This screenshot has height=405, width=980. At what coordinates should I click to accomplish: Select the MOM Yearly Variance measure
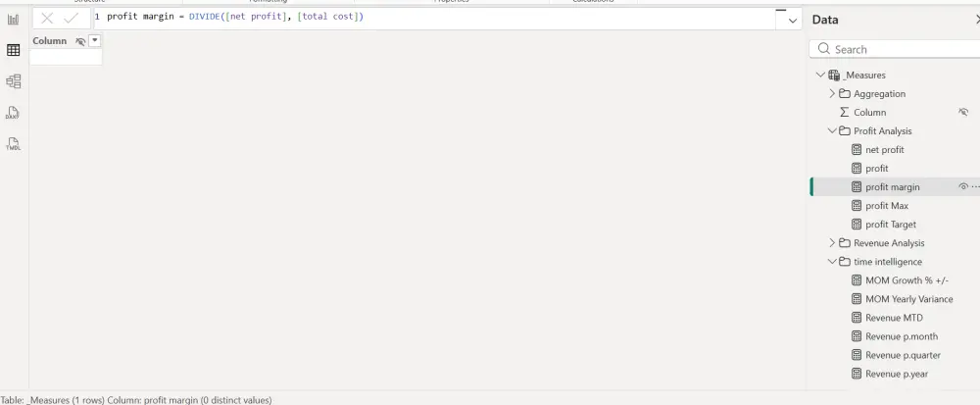[x=908, y=299]
